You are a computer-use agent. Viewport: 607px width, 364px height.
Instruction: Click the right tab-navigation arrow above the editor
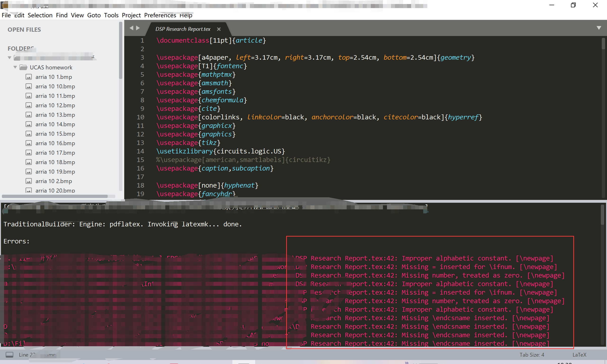tap(138, 28)
